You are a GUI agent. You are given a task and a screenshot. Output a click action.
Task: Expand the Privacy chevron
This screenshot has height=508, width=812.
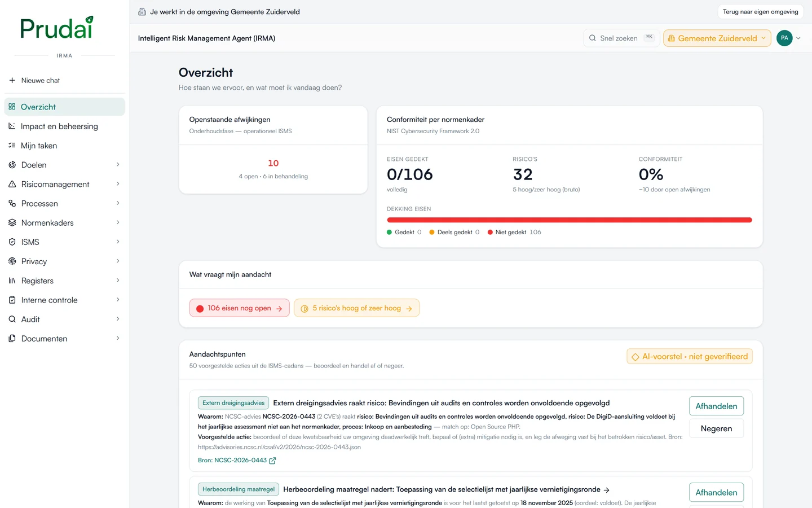point(118,261)
